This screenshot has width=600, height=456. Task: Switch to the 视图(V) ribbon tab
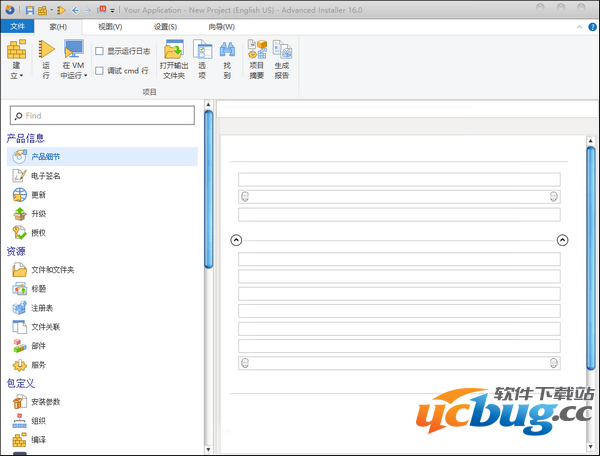click(110, 26)
